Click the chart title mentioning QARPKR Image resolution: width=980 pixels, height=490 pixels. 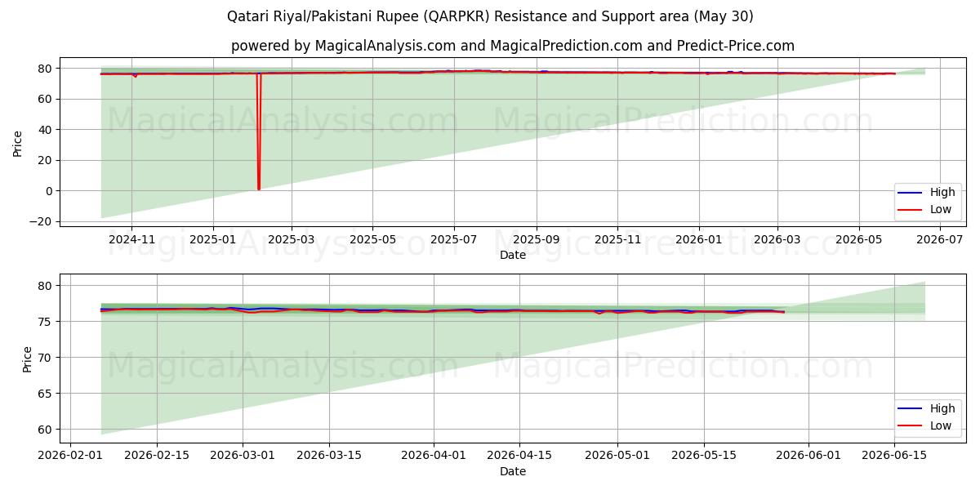tap(490, 16)
